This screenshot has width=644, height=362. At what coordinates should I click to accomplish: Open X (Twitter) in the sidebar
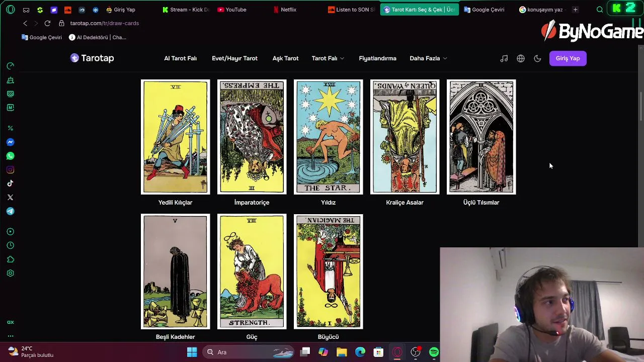[10, 198]
